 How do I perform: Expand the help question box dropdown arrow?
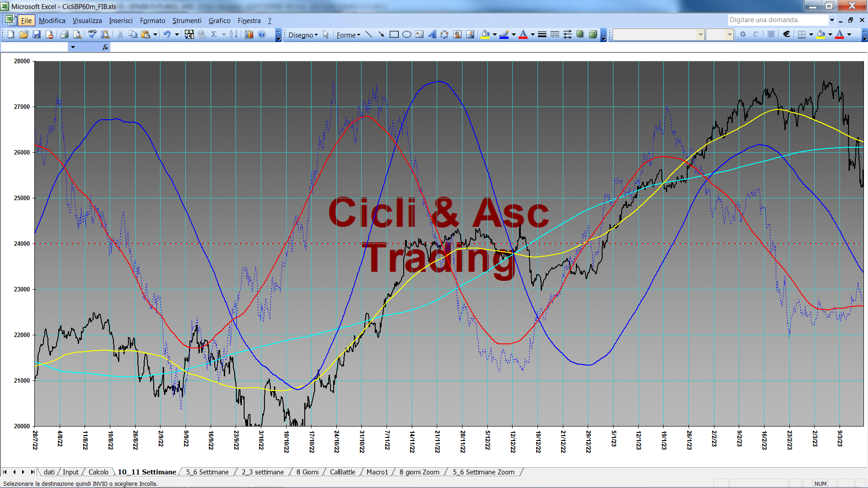[x=831, y=20]
